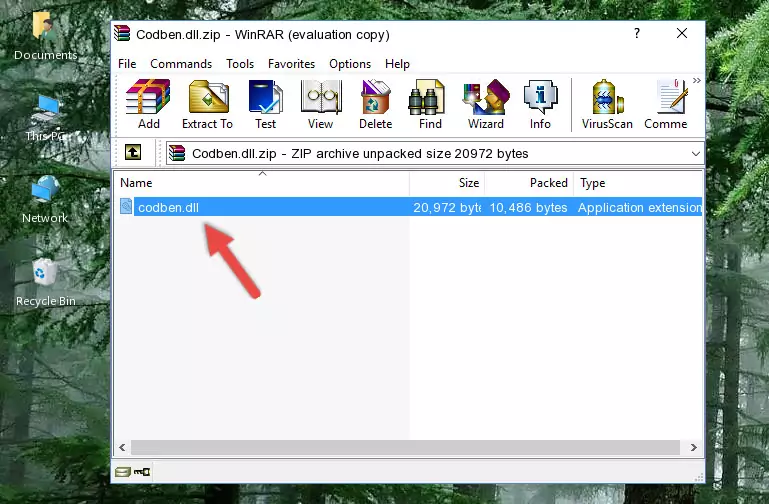This screenshot has height=504, width=769.
Task: Click the disk drive status bar icon
Action: pos(123,472)
